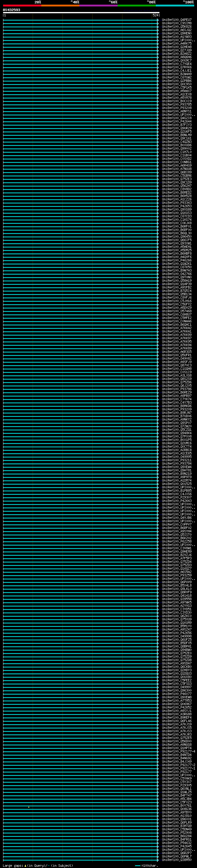The width and height of the screenshot is (197, 868).
Task: Select hit label UniRef100_Q08G36
Action: (x=176, y=809)
